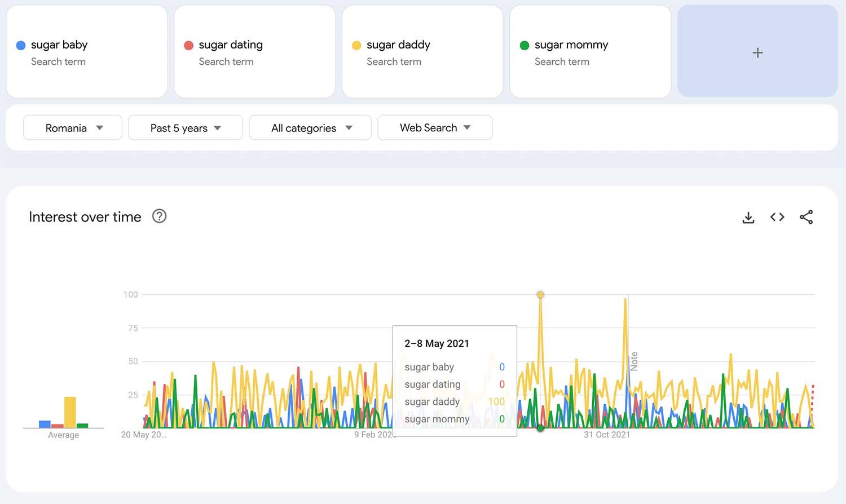Click the 31 Oct 2021 axis label

coord(607,435)
